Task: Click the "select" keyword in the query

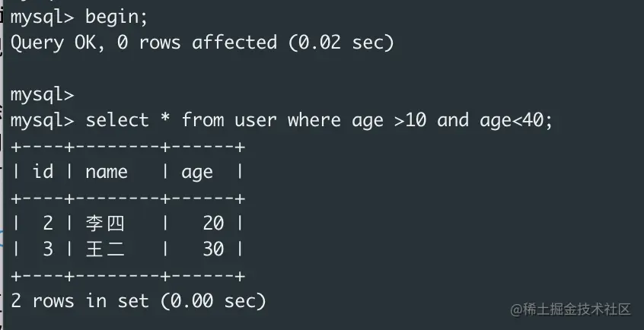Action: point(117,120)
